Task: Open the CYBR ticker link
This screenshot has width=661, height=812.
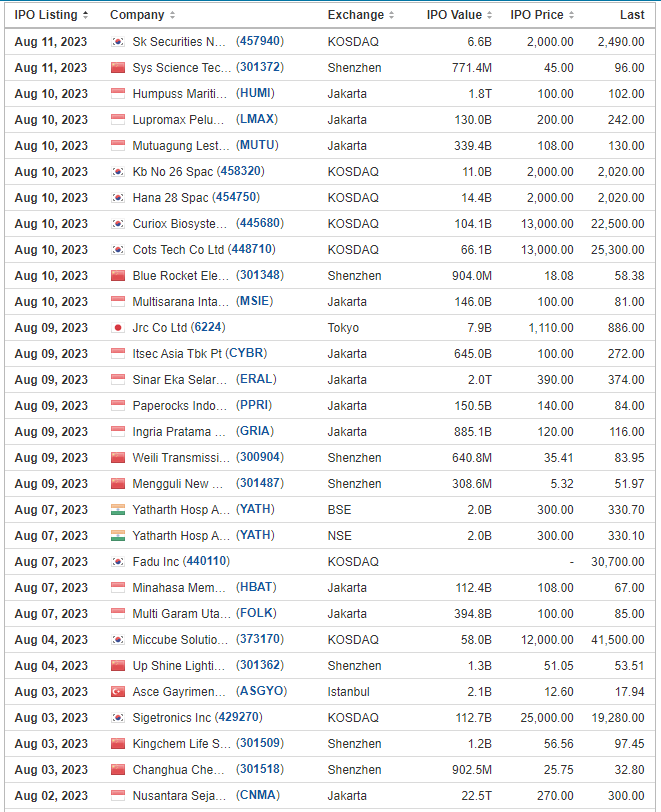Action: (x=246, y=353)
